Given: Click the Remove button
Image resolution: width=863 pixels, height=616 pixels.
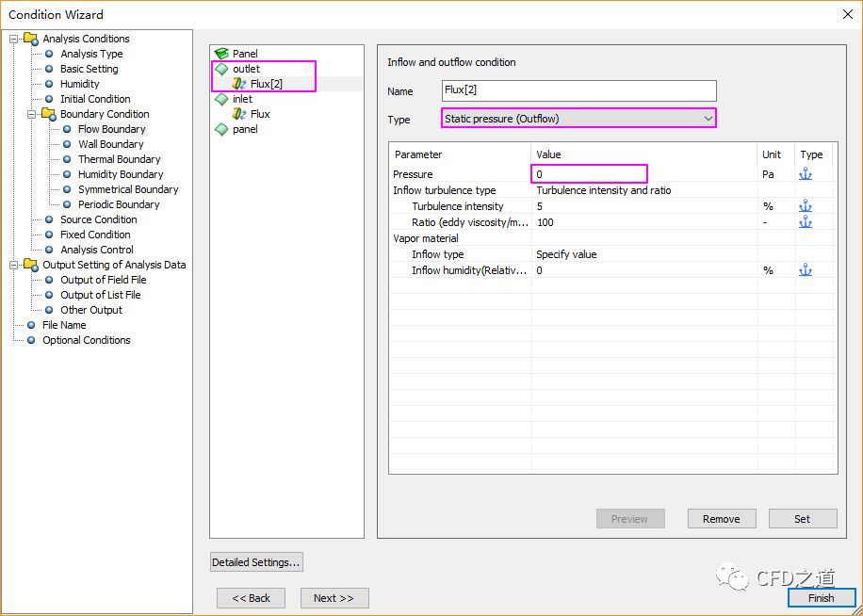Looking at the screenshot, I should (722, 519).
